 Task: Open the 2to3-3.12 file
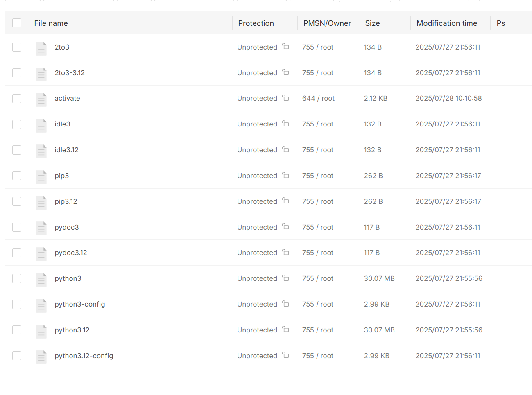tap(70, 73)
